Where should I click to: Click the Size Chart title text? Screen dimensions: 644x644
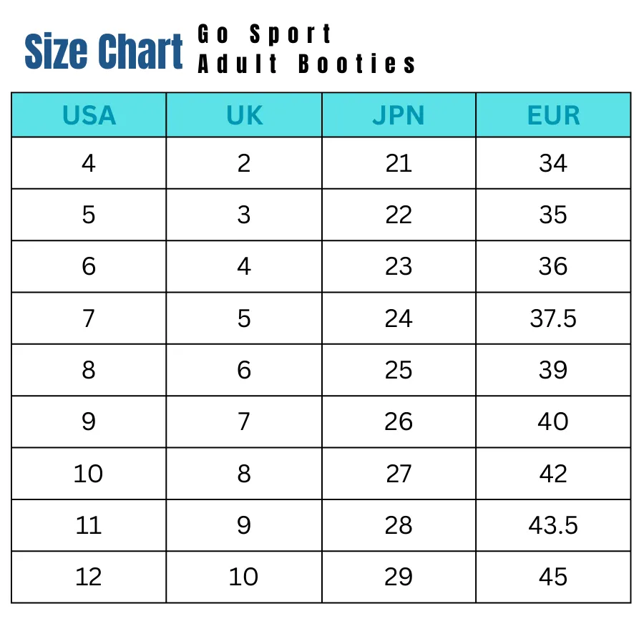tap(104, 51)
